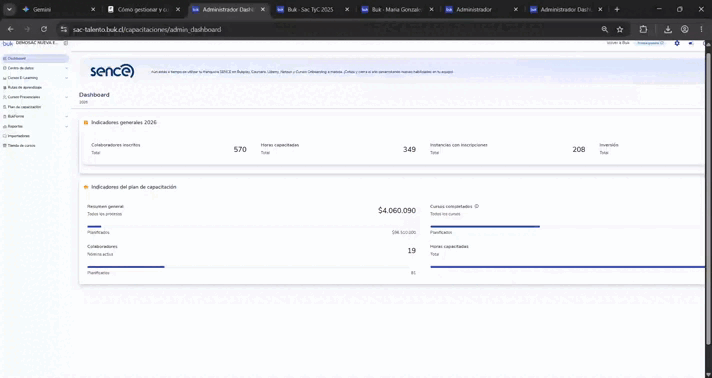This screenshot has width=712, height=378.
Task: Click DEMOSAC NUEVA E... company name
Action: 37,43
